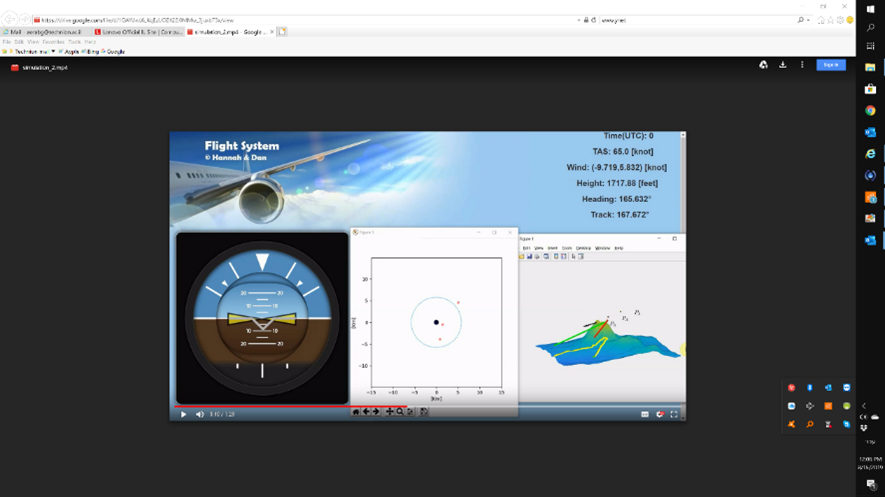This screenshot has height=497, width=885.
Task: Open the Windows Start menu
Action: pyautogui.click(x=870, y=8)
